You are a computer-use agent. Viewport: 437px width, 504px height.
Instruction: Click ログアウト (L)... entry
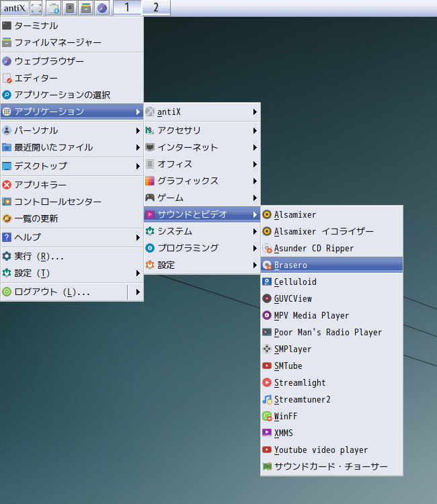tap(65, 292)
